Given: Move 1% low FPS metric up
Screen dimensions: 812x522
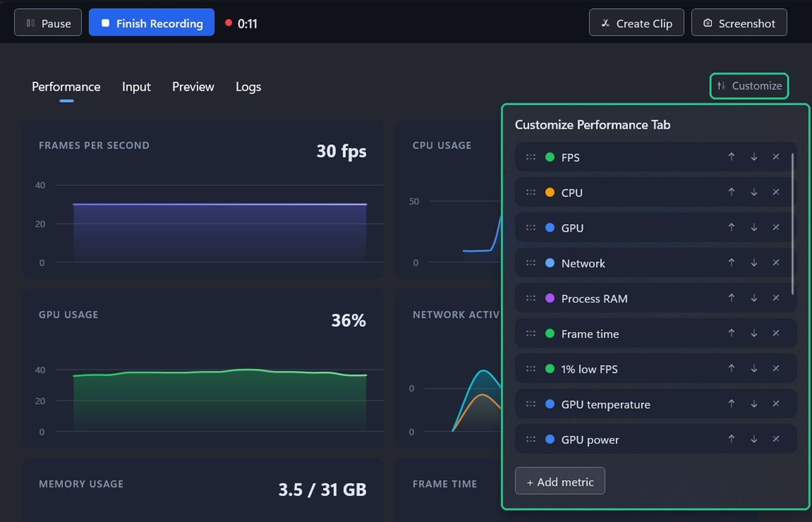Looking at the screenshot, I should pos(731,368).
